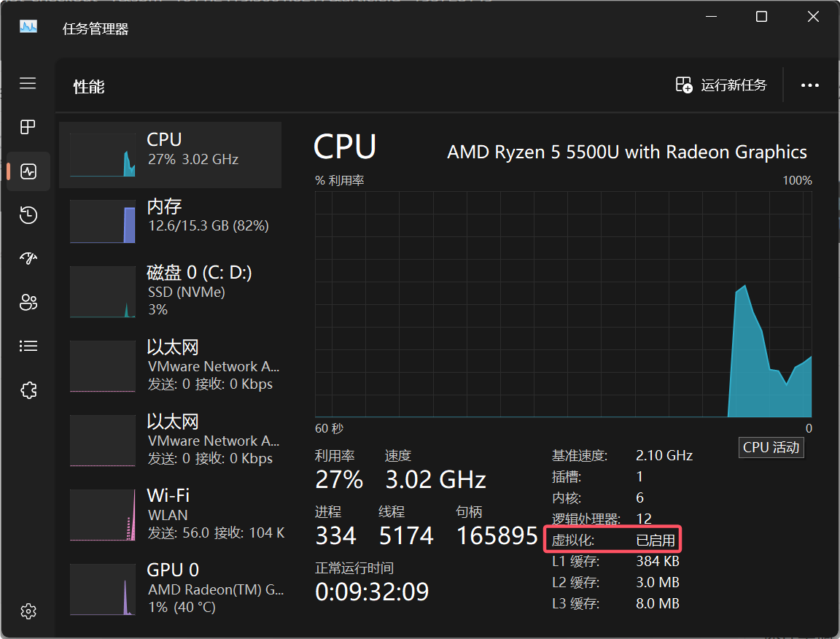Open the Startup apps page icon

point(28,258)
